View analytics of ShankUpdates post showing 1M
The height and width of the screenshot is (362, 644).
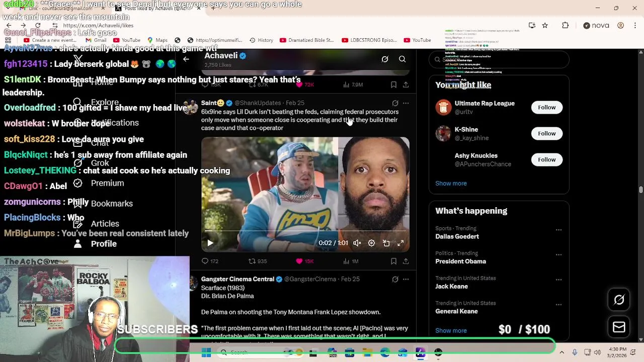click(351, 261)
